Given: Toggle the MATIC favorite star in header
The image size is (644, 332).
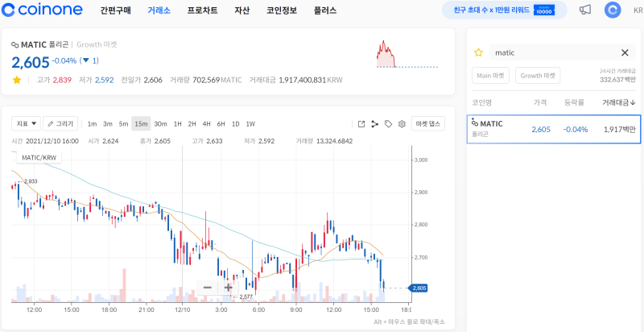Looking at the screenshot, I should pyautogui.click(x=16, y=80).
